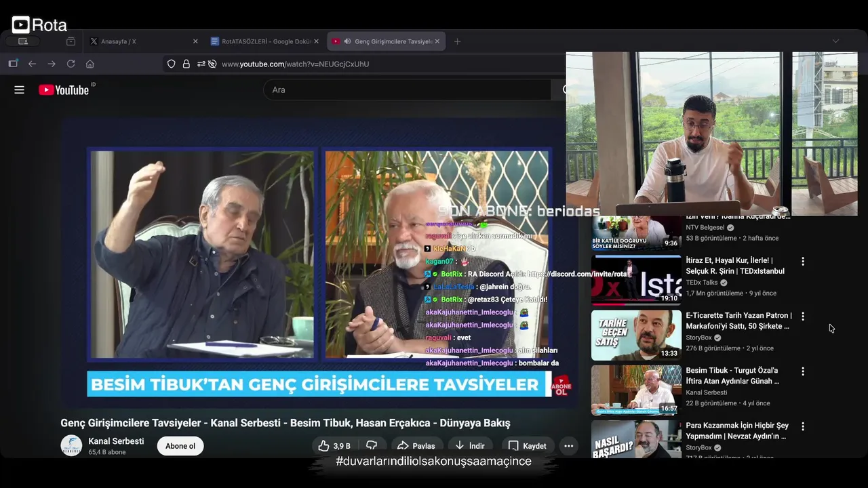Close the Anasayfa / X tab
The height and width of the screenshot is (488, 868).
click(195, 41)
